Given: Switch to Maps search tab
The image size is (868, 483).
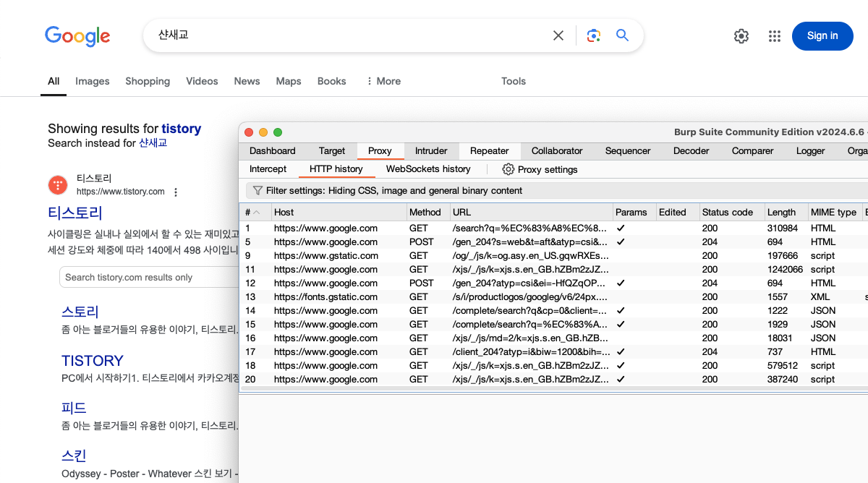Looking at the screenshot, I should (289, 81).
